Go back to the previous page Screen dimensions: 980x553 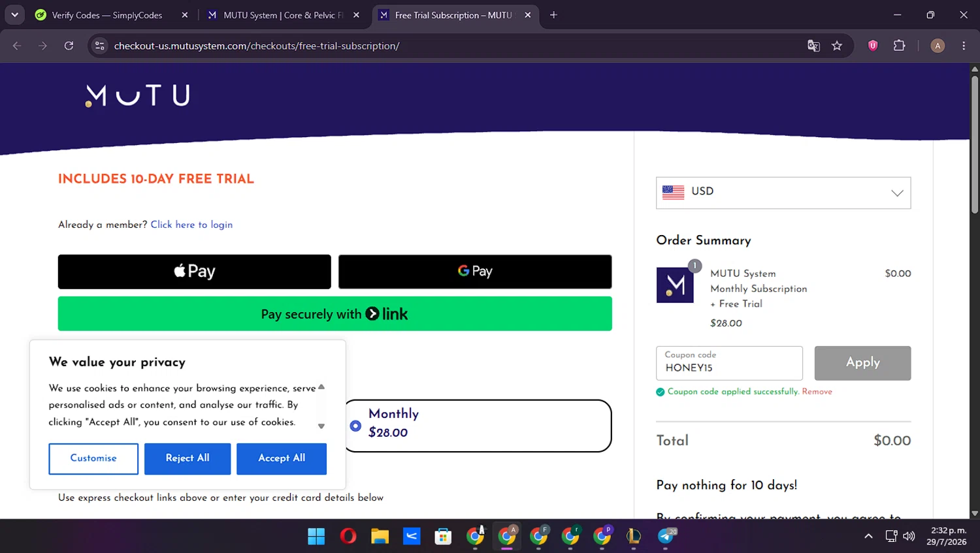tap(17, 46)
